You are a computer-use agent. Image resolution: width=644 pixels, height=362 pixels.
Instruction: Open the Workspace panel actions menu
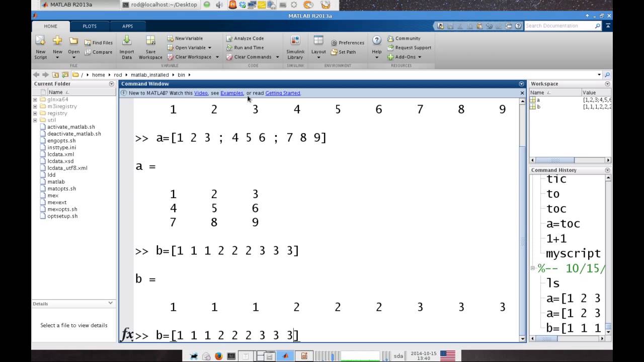[607, 84]
